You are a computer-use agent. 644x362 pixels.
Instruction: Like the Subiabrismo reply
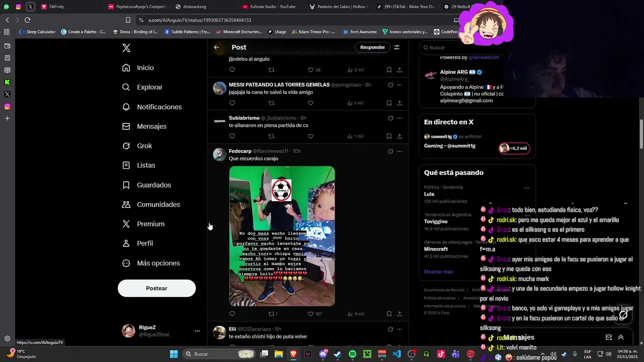pos(310,136)
